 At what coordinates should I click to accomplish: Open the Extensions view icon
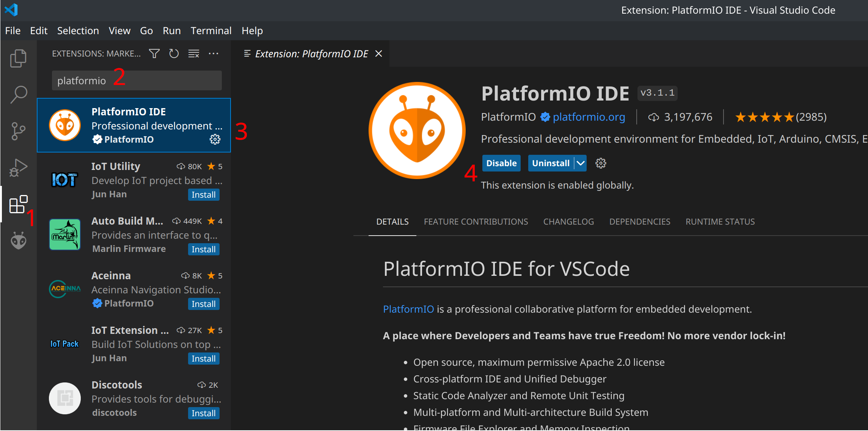tap(18, 204)
